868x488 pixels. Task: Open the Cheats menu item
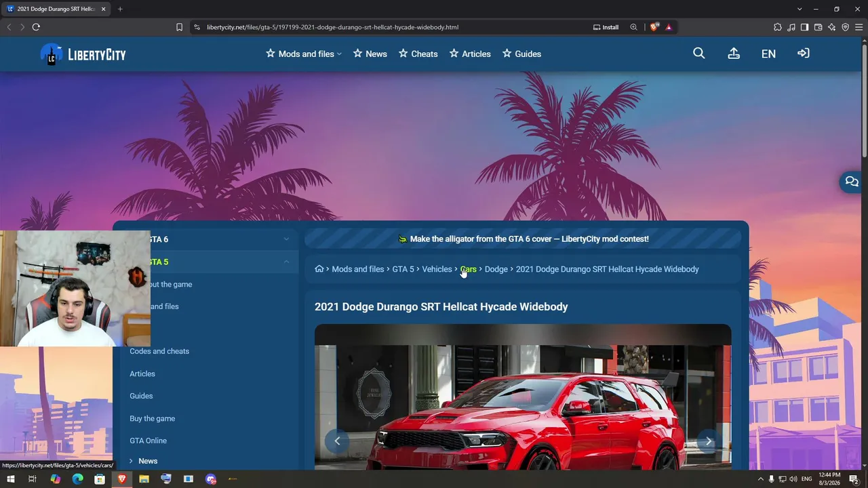click(418, 54)
